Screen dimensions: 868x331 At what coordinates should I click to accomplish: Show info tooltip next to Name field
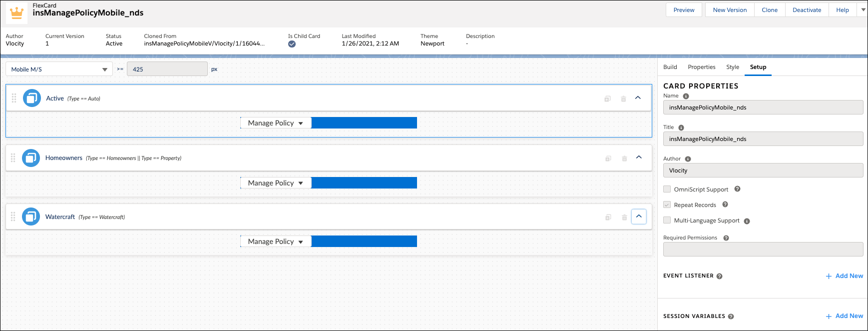(x=686, y=96)
